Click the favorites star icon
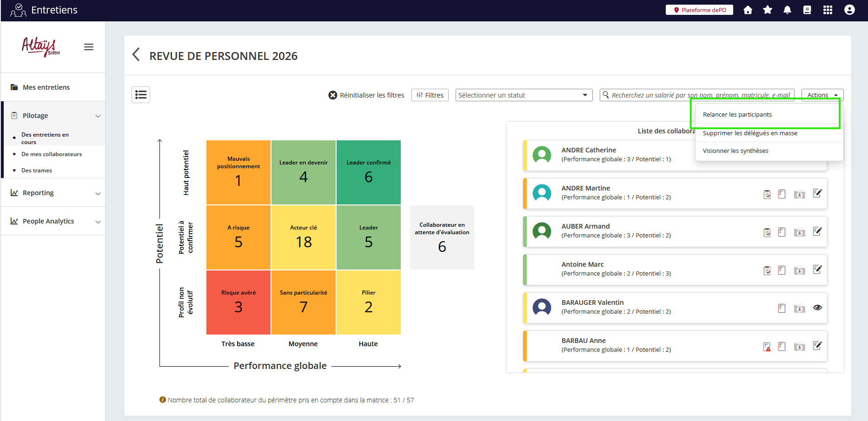 coord(768,10)
